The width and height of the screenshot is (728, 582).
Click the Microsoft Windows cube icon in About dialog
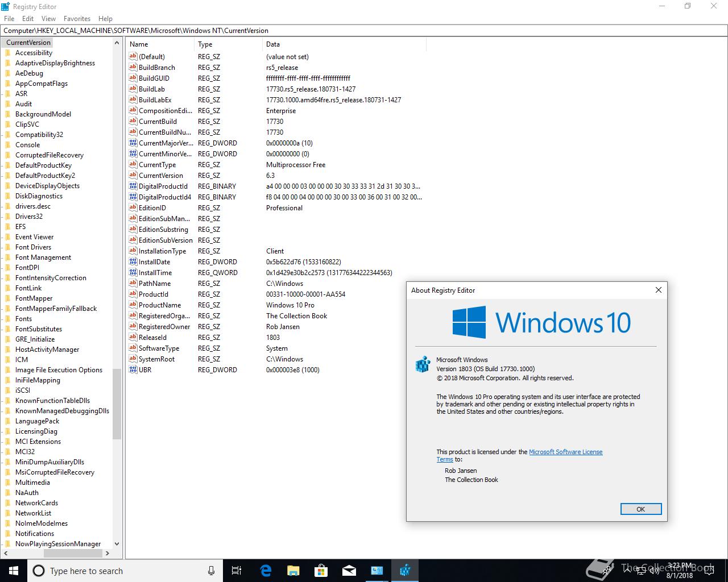coord(423,364)
